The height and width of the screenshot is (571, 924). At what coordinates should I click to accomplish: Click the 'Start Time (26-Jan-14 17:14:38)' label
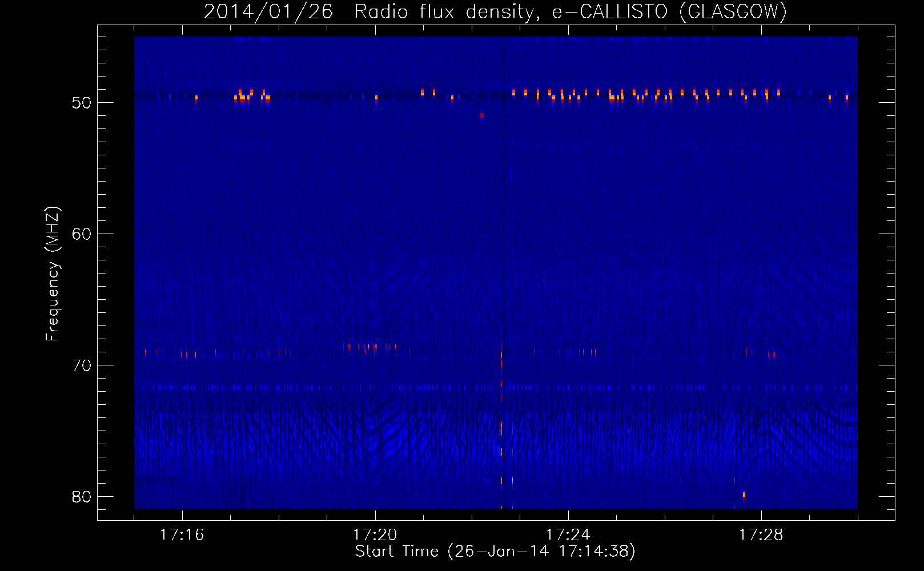pyautogui.click(x=495, y=552)
